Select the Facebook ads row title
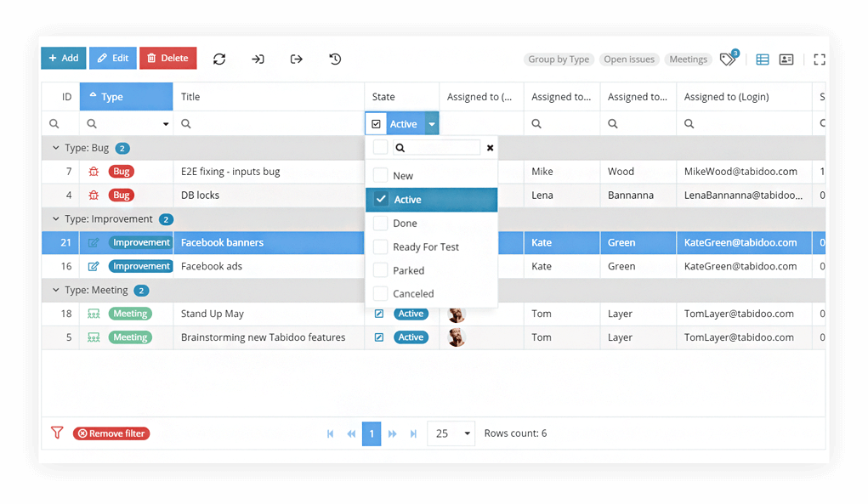 (212, 266)
